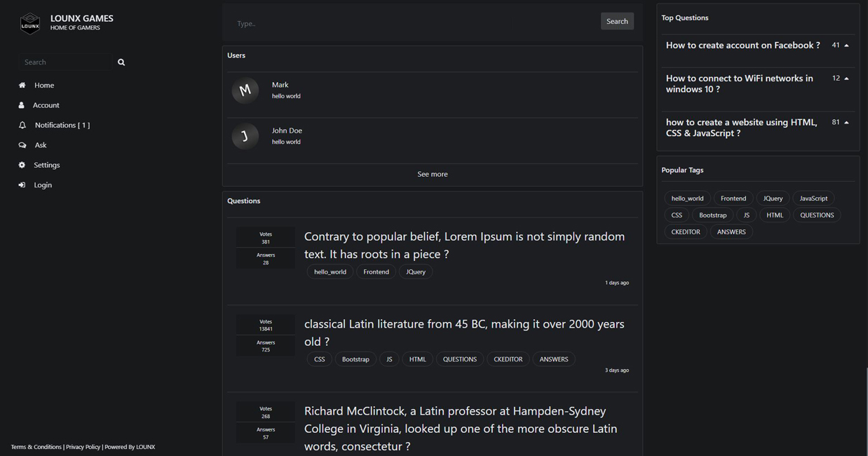Screen dimensions: 868x456
Task: Open the Terms & Conditions link
Action: [x=36, y=447]
